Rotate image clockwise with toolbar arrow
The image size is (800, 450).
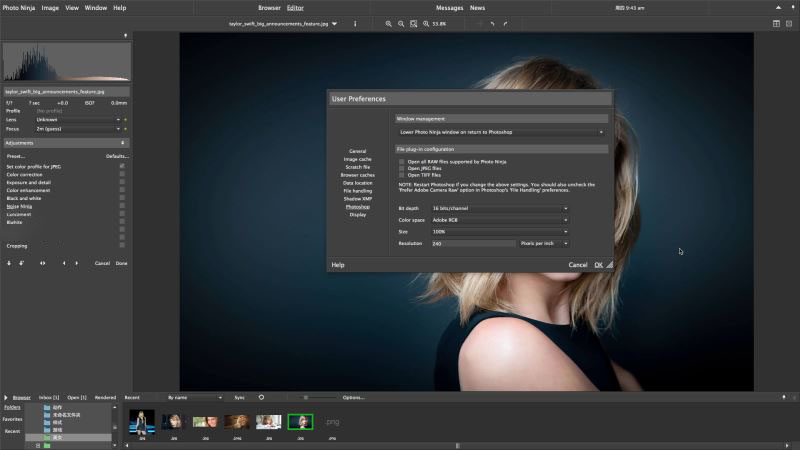[x=505, y=24]
